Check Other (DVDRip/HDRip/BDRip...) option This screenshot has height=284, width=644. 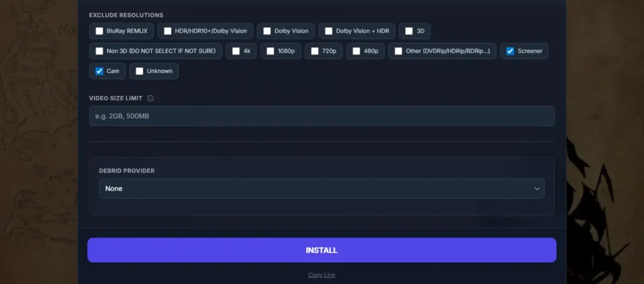point(398,51)
